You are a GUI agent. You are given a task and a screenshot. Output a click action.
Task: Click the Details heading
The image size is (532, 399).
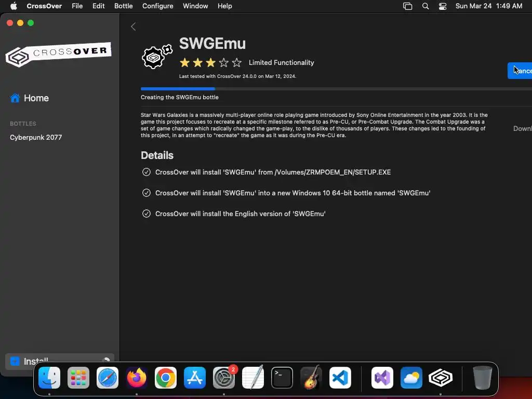pyautogui.click(x=157, y=155)
